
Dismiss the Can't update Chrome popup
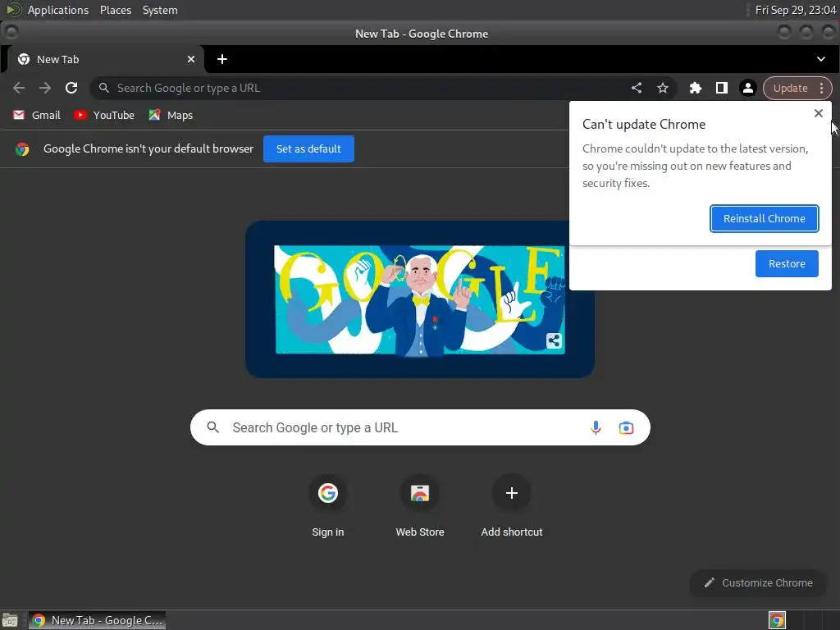point(818,113)
